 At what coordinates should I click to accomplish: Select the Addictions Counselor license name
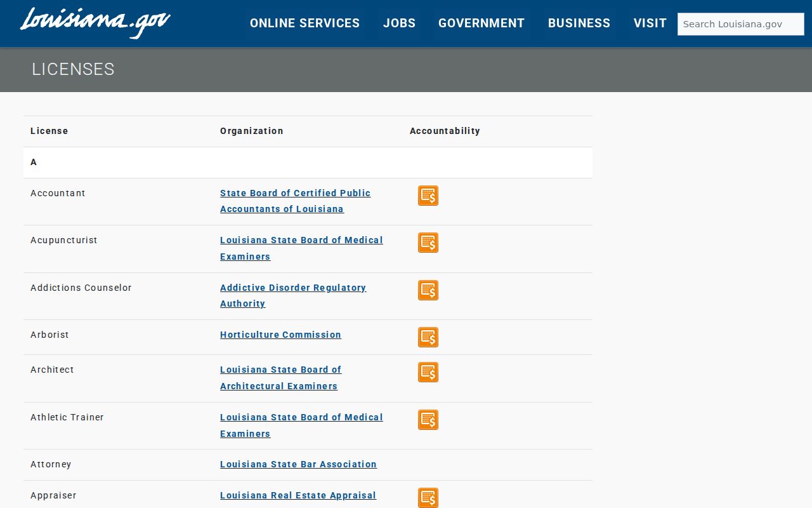coord(81,288)
